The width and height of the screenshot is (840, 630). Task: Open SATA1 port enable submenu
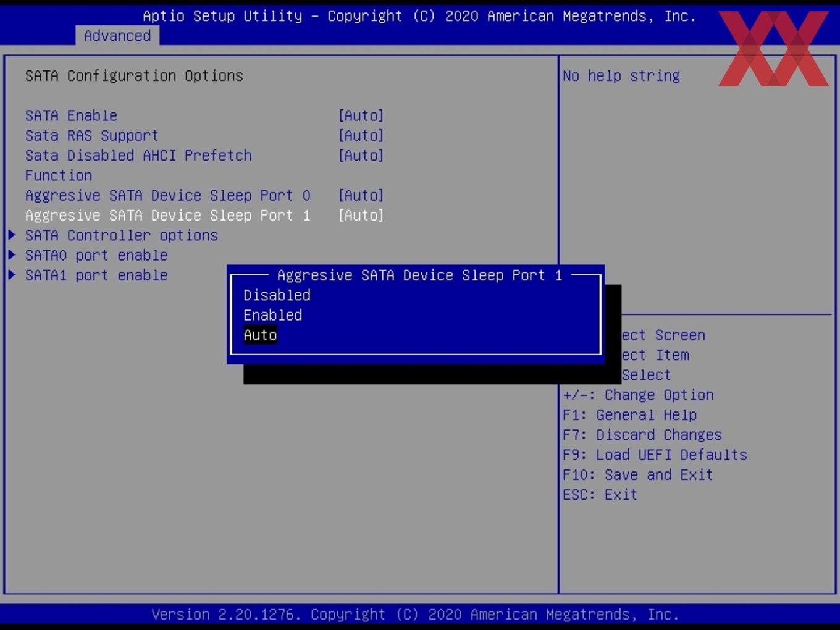pos(96,275)
